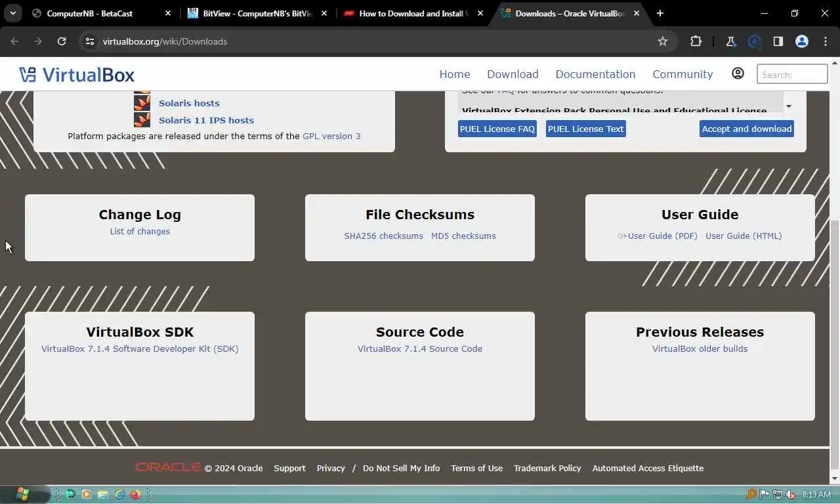Click the Accept and download button

coord(747,129)
